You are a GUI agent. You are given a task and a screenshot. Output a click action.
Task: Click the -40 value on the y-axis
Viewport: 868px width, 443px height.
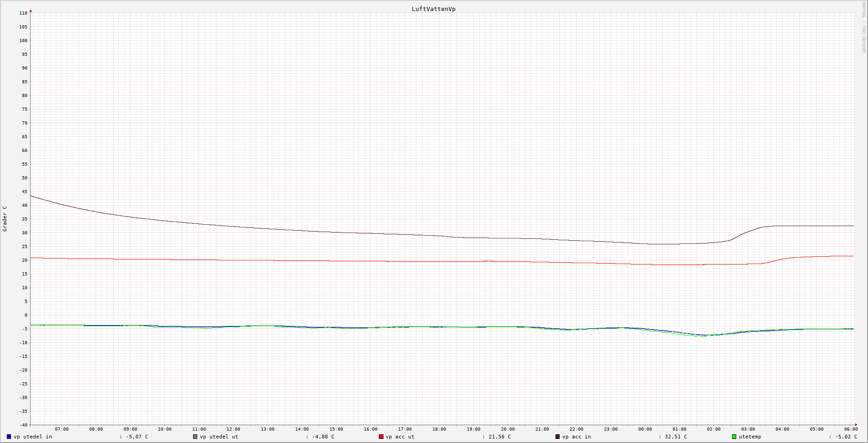22,425
